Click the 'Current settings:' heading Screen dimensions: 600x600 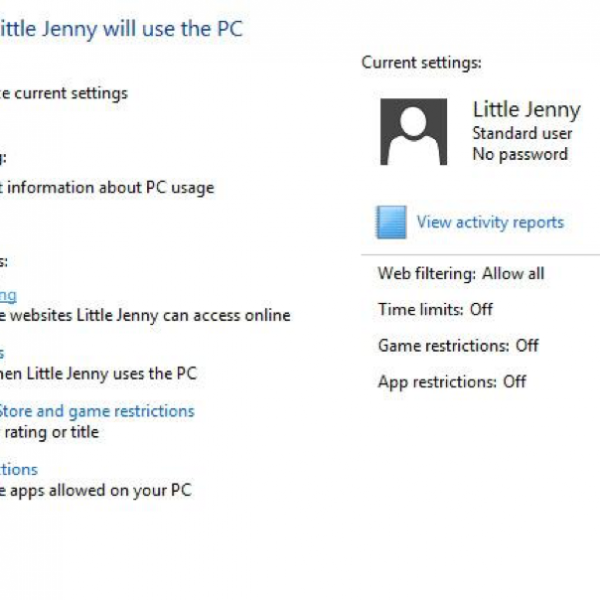pyautogui.click(x=421, y=62)
